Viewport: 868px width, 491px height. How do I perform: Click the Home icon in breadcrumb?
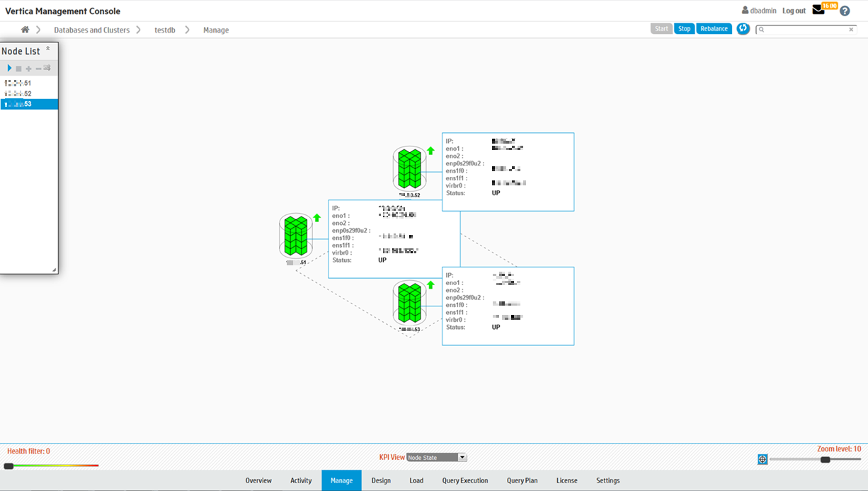click(25, 30)
